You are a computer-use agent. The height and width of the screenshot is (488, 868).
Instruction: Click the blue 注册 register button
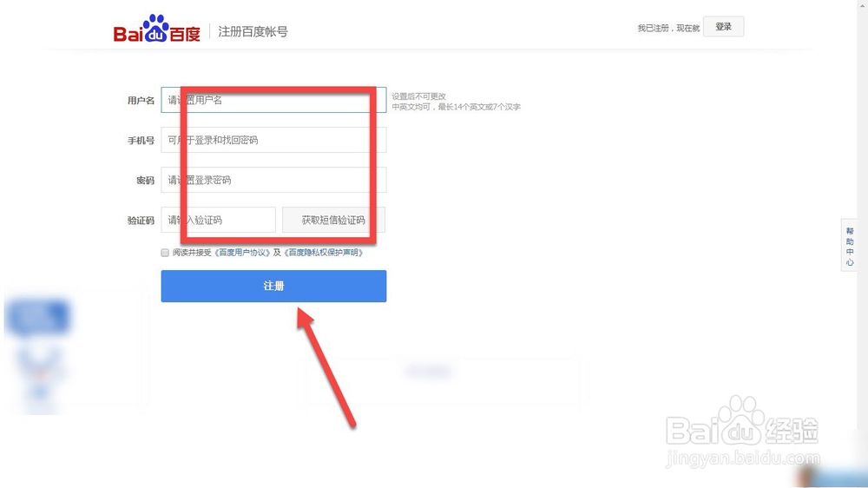coord(273,286)
